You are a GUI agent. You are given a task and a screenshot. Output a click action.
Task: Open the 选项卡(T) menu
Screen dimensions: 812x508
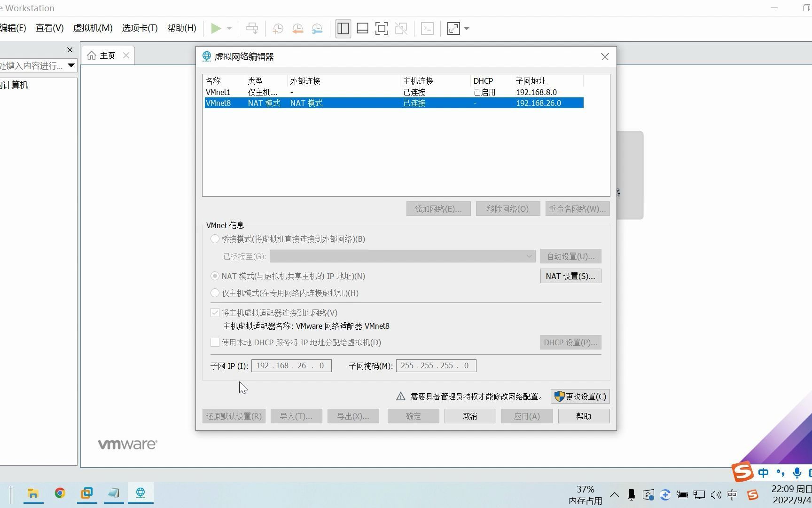tap(140, 28)
